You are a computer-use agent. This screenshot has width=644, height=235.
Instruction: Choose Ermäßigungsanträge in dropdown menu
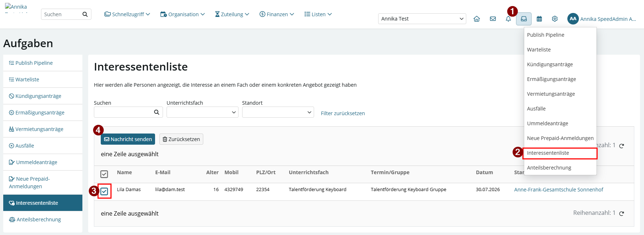click(560, 79)
